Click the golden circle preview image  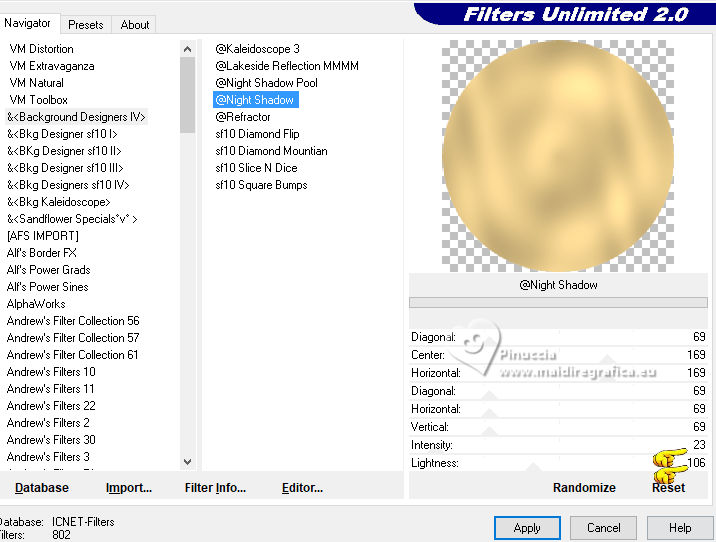point(558,156)
